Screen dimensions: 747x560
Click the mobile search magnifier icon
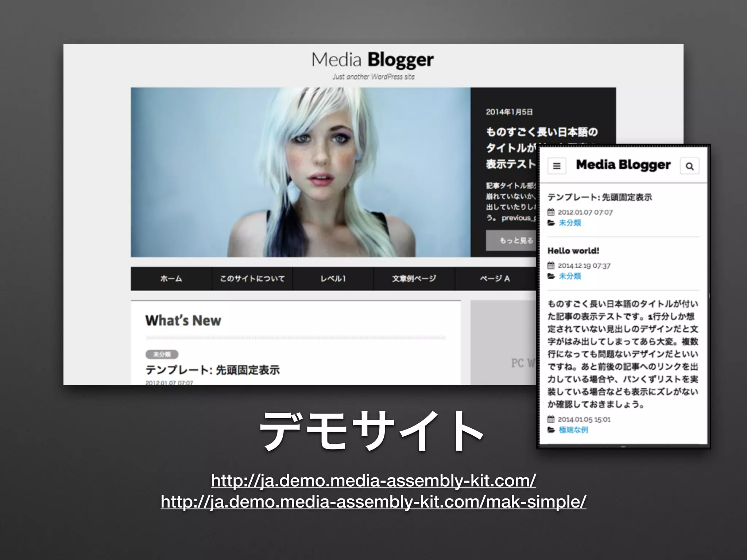coord(689,166)
